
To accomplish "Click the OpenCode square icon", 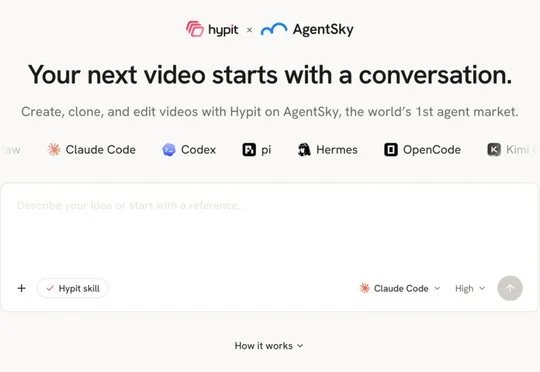I will (391, 149).
